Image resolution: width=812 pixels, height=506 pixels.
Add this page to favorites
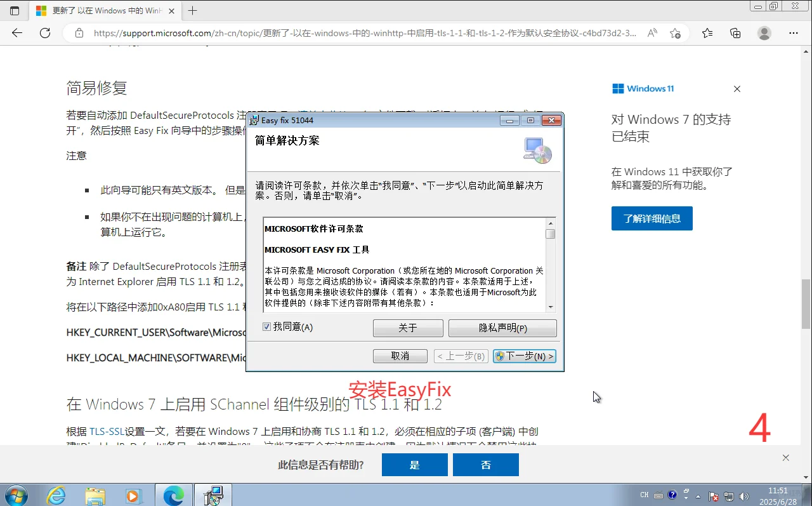point(676,33)
